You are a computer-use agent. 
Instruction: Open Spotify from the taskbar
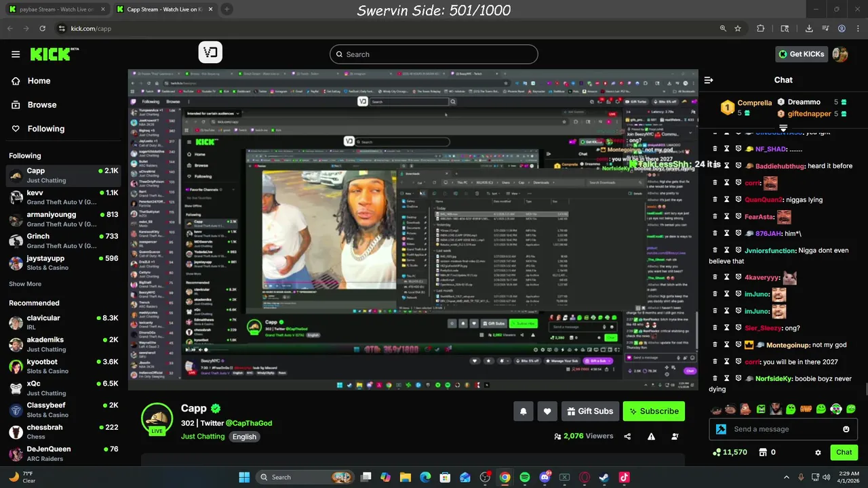click(525, 477)
